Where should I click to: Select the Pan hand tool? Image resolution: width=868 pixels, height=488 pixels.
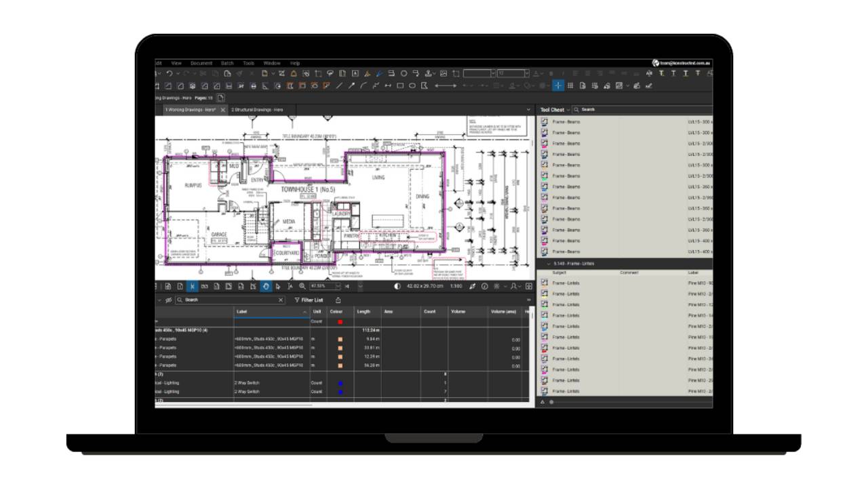(x=266, y=286)
